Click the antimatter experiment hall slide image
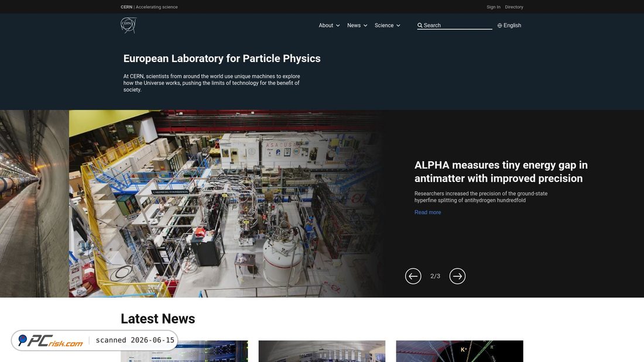 (x=227, y=204)
